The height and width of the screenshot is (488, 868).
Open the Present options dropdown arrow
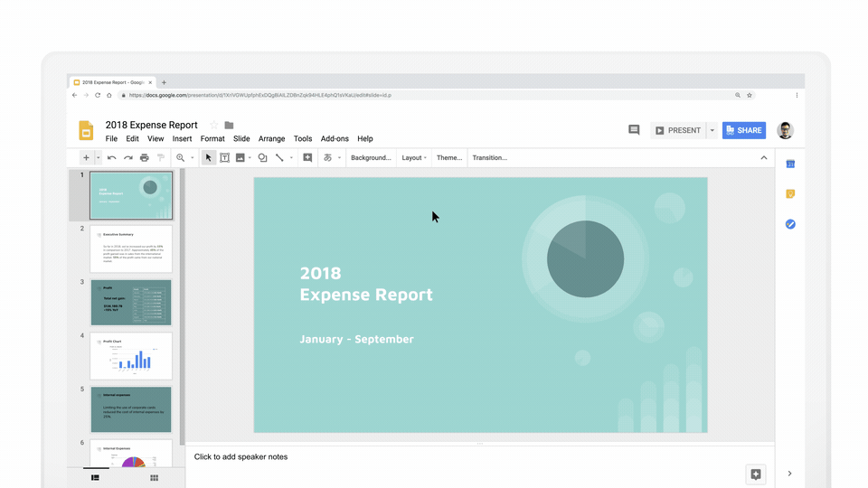click(712, 130)
